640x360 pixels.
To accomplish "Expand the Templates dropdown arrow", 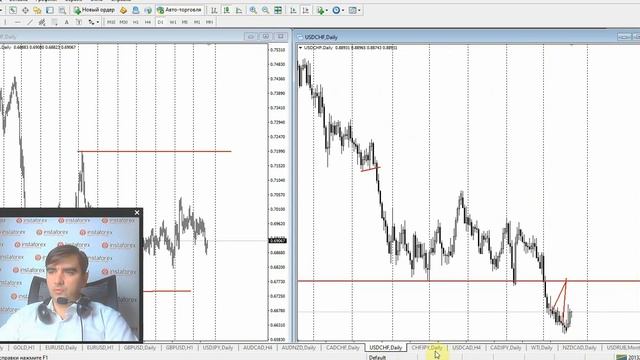I will 359,10.
